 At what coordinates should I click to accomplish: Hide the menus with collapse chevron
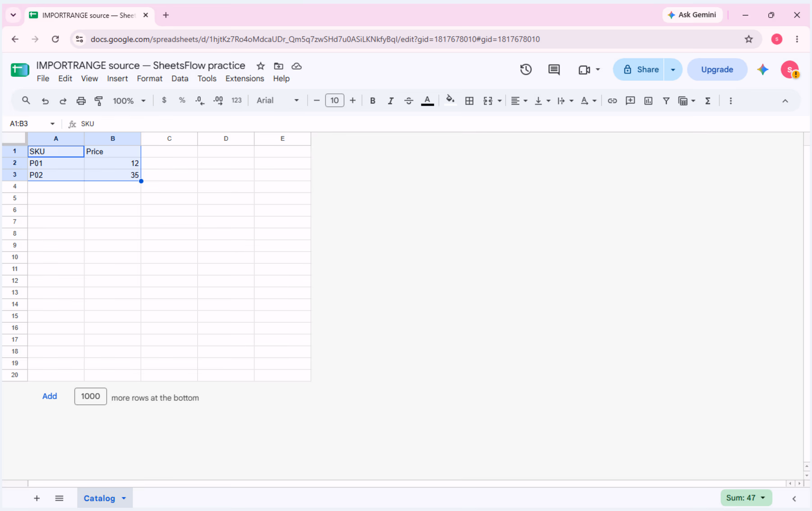click(785, 101)
